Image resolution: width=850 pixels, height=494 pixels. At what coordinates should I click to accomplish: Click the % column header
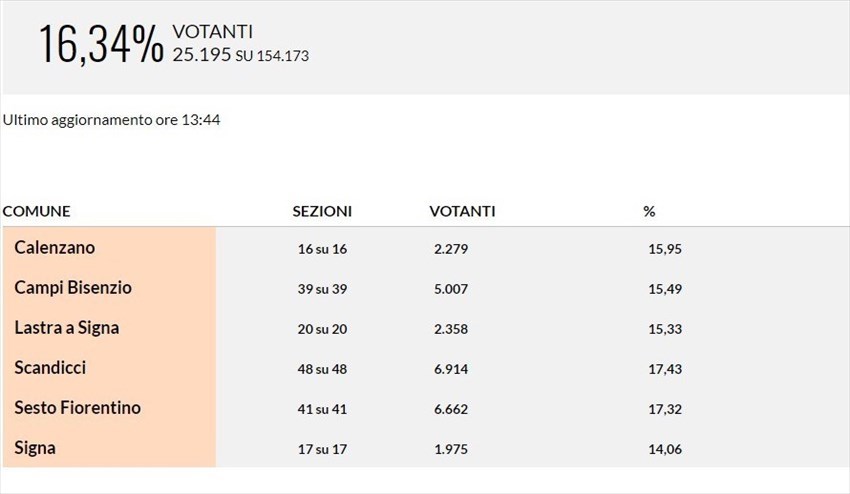649,212
